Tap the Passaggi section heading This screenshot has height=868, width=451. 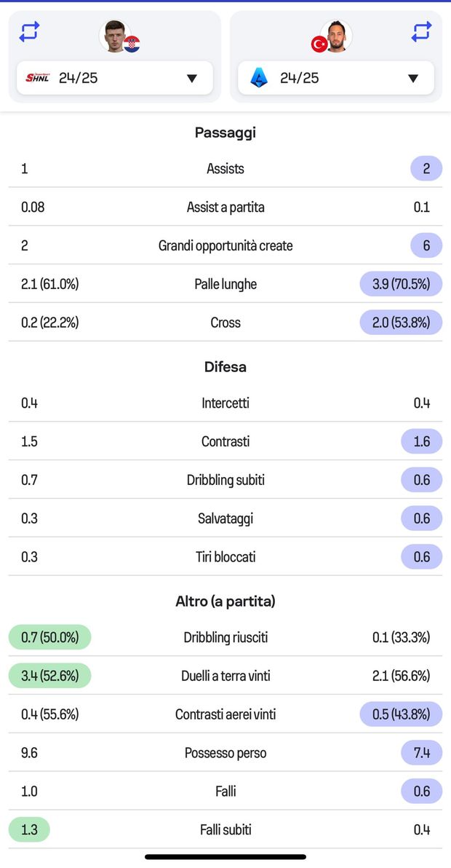pos(225,133)
